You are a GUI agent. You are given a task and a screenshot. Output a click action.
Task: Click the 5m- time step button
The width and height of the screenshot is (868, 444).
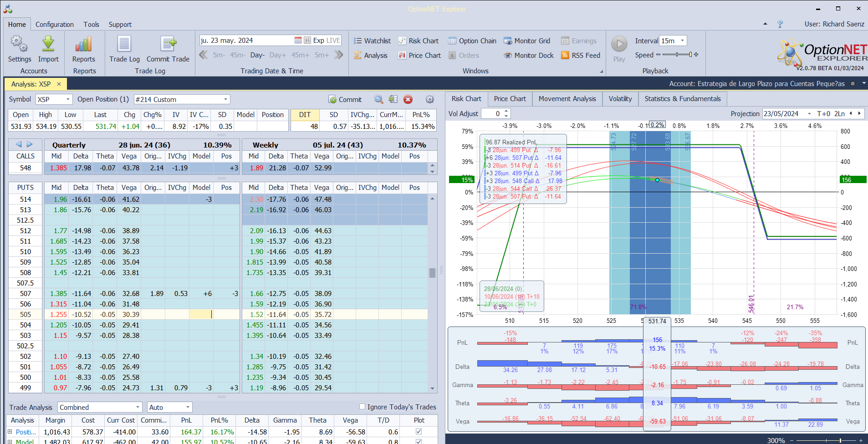[x=219, y=55]
